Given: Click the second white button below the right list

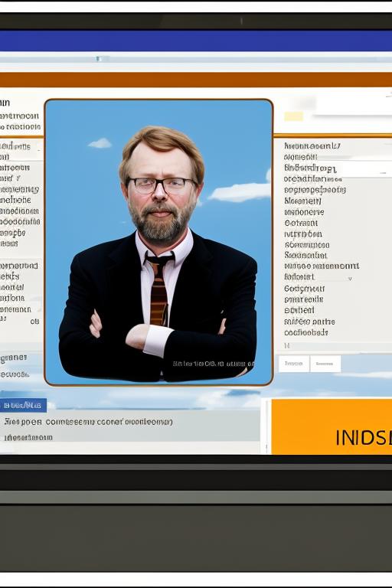Looking at the screenshot, I should [x=325, y=364].
